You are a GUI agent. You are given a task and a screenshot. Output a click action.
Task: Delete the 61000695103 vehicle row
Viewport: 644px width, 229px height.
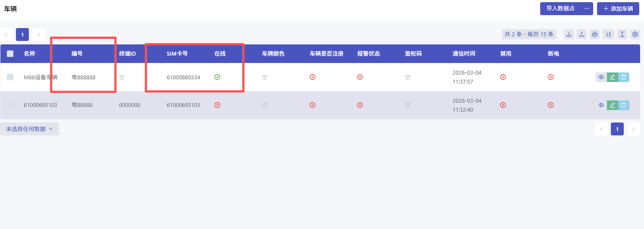623,105
